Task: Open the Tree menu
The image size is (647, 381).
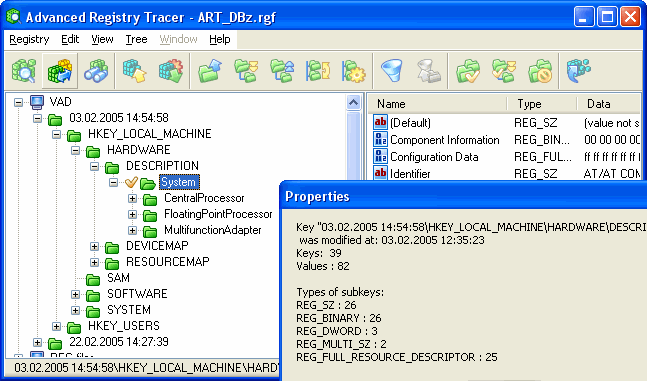Action: click(137, 39)
